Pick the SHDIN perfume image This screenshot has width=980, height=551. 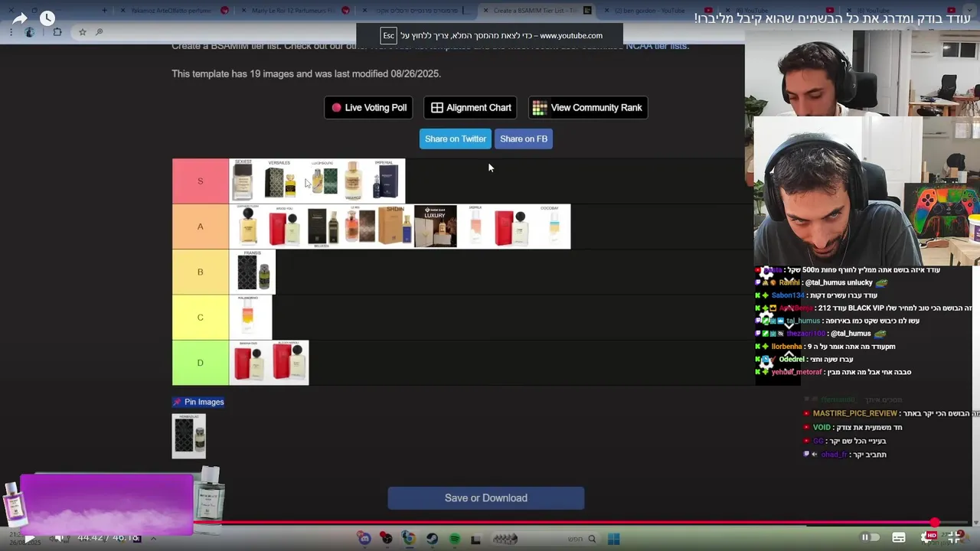395,227
